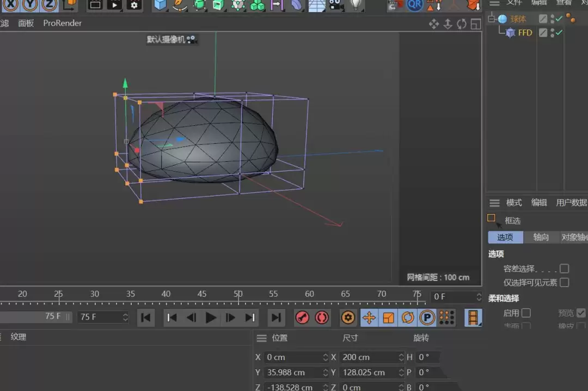Collapse the 球体 object hierarchy

(x=490, y=18)
